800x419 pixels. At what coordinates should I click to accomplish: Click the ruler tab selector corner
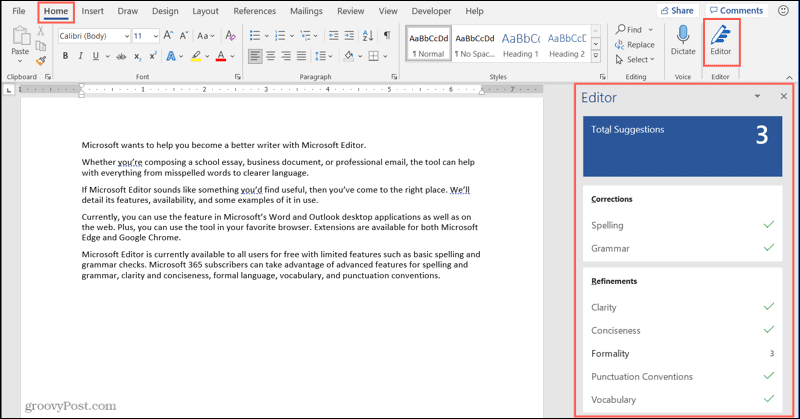[9, 90]
